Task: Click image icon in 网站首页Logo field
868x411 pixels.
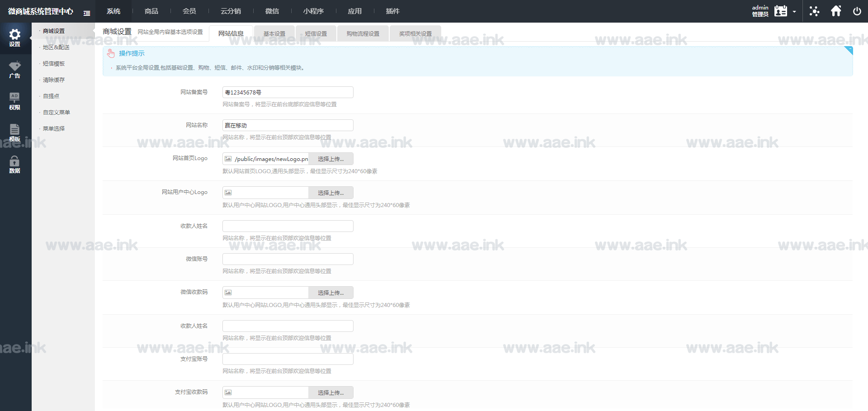Action: point(228,159)
